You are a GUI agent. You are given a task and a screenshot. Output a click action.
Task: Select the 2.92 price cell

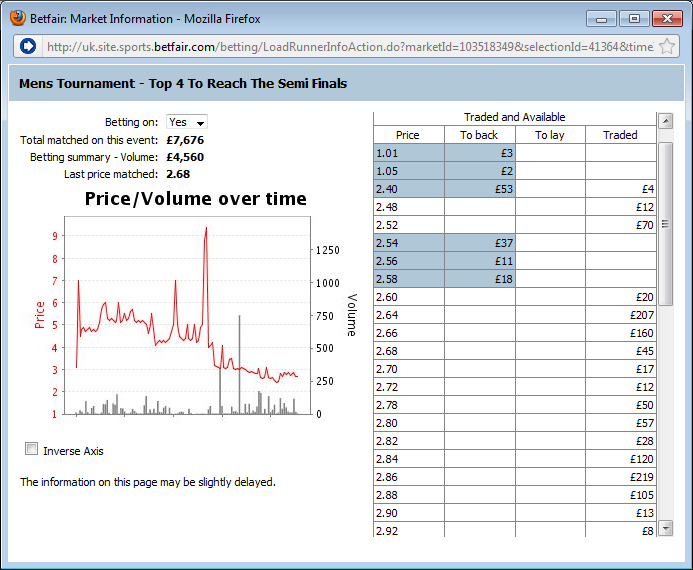(x=409, y=530)
